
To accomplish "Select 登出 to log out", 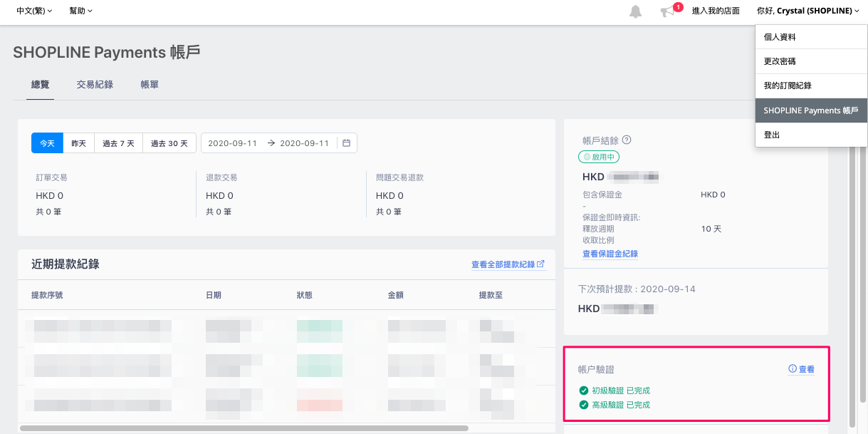I will [x=811, y=135].
